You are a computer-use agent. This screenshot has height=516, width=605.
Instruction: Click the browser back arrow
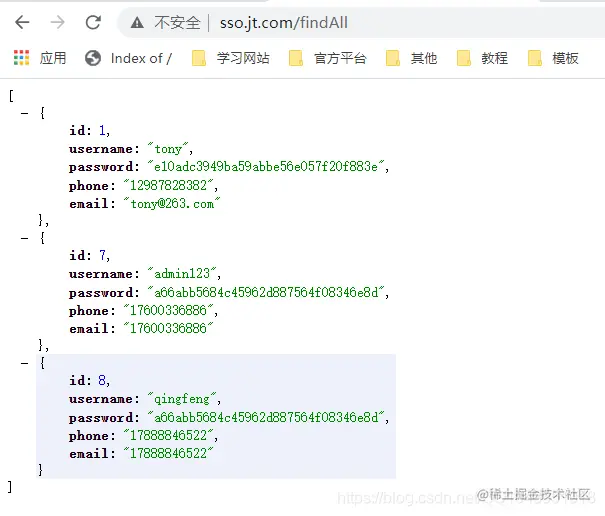[x=22, y=22]
